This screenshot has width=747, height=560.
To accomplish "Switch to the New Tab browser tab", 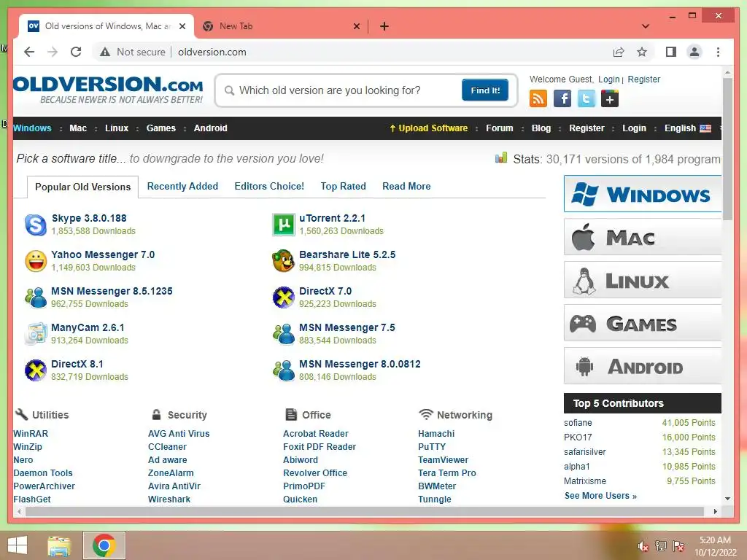I will (281, 26).
